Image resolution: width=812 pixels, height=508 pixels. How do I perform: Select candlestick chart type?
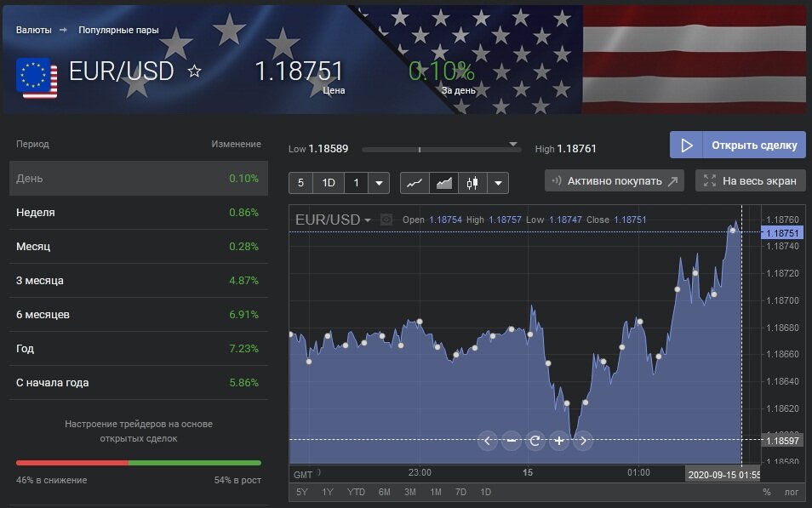click(472, 183)
